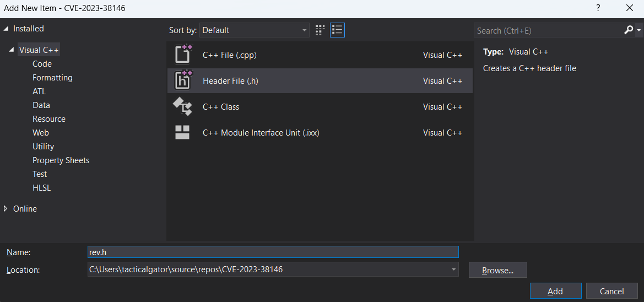Open the Location path dropdown
Viewport: 644px width, 302px height.
click(x=453, y=269)
